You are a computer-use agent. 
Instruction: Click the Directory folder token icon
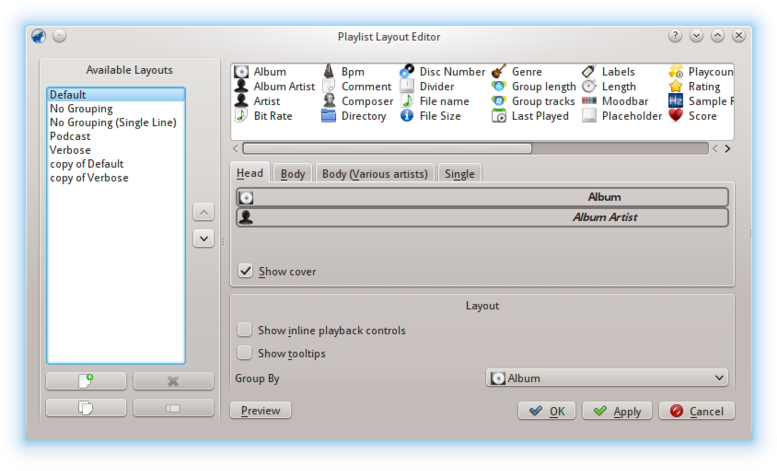329,116
